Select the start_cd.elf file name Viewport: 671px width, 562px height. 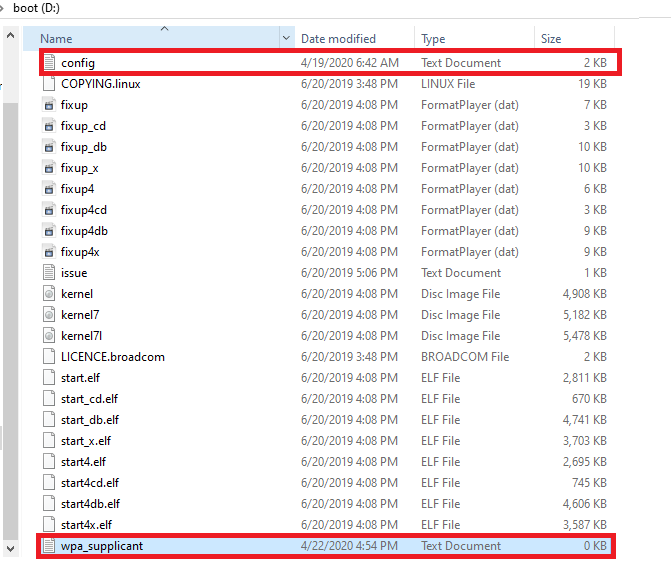(x=89, y=399)
